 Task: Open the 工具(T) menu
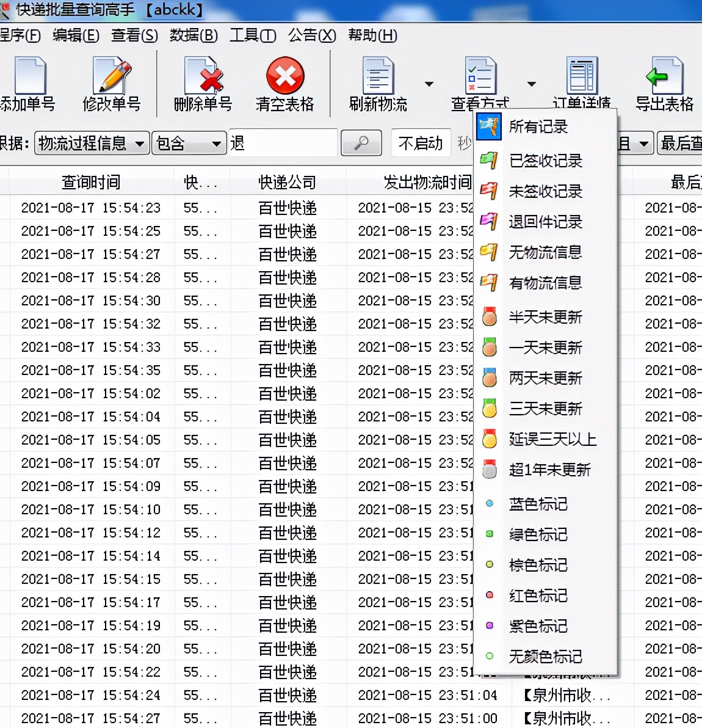click(253, 35)
